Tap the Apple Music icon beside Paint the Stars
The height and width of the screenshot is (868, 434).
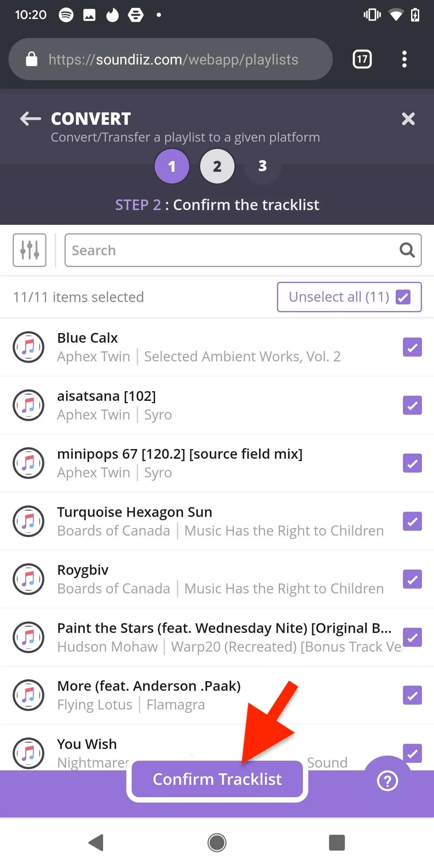tap(29, 637)
